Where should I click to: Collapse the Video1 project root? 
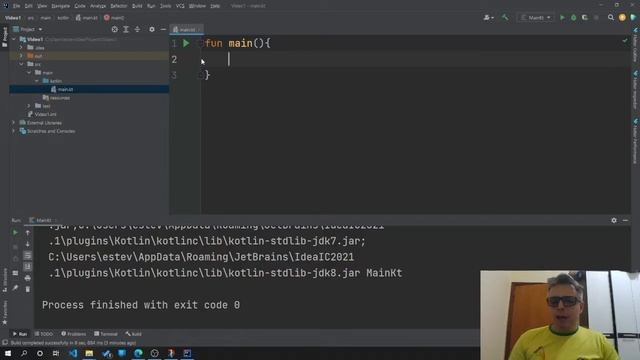[14, 40]
